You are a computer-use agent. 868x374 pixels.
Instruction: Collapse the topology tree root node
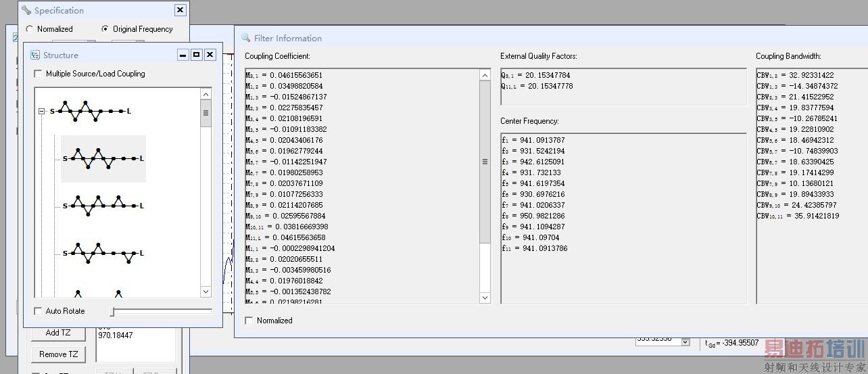(42, 111)
